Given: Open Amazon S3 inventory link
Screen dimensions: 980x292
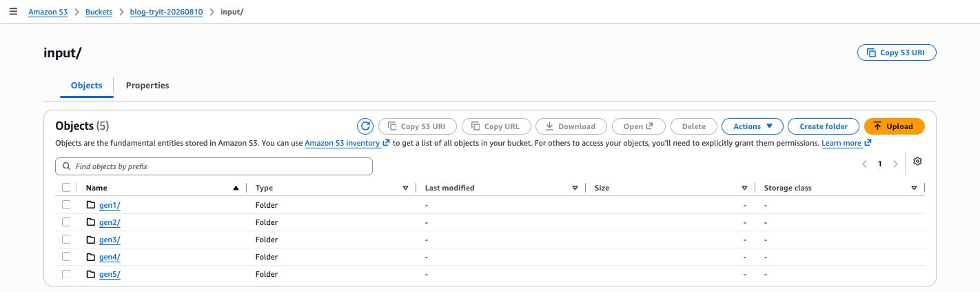Looking at the screenshot, I should 347,143.
